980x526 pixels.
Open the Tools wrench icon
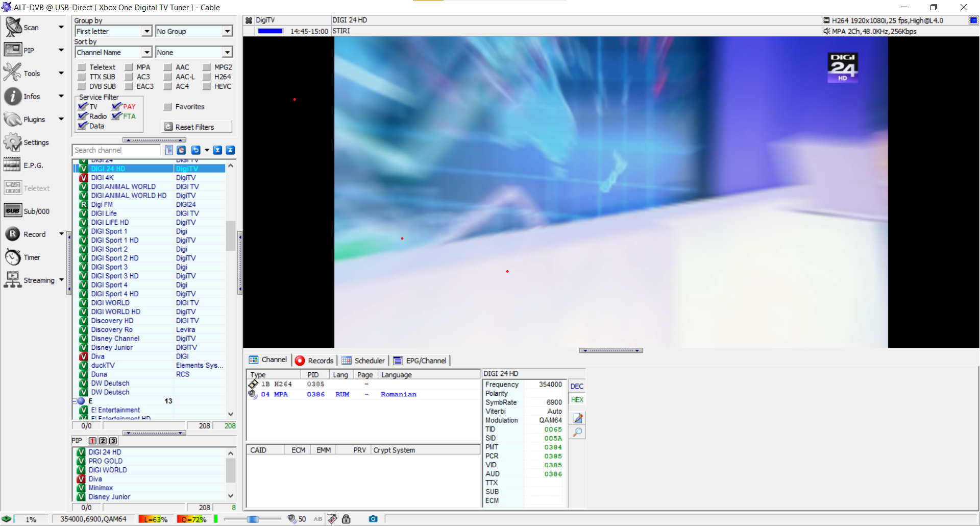(x=13, y=73)
